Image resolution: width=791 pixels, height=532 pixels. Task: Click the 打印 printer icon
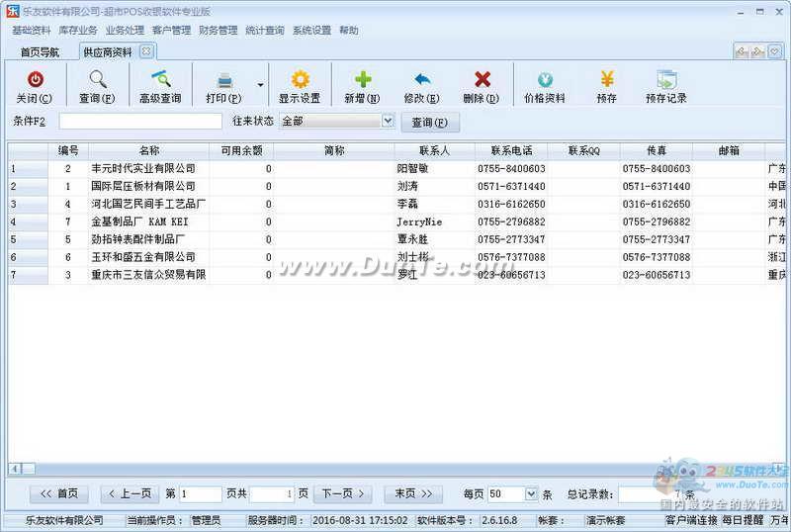(x=223, y=81)
